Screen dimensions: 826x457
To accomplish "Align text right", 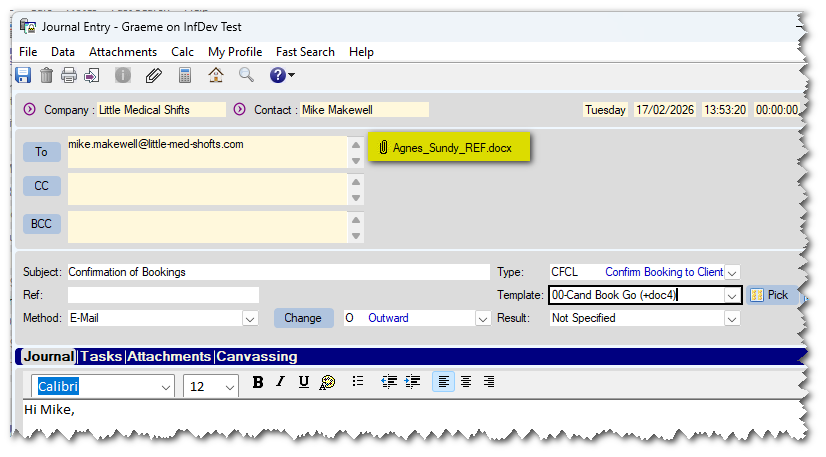I will (x=489, y=382).
